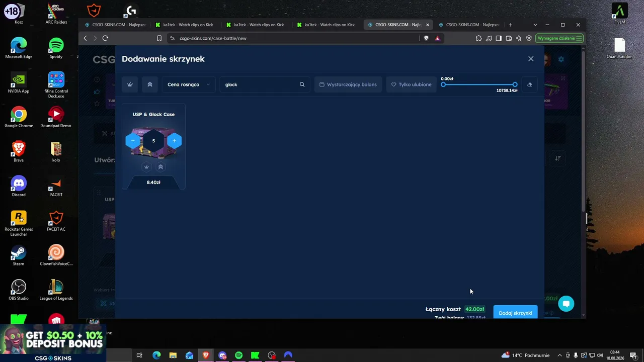Open the League of Legends desktop shortcut
The height and width of the screenshot is (362, 644).
tap(56, 290)
